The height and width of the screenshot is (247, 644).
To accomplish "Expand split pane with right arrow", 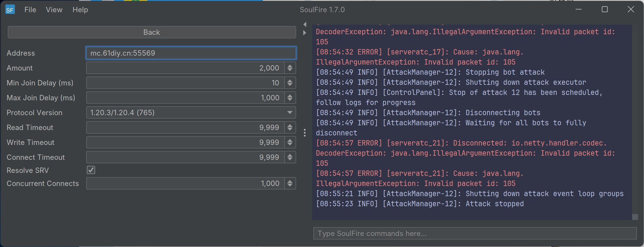I will point(305,33).
